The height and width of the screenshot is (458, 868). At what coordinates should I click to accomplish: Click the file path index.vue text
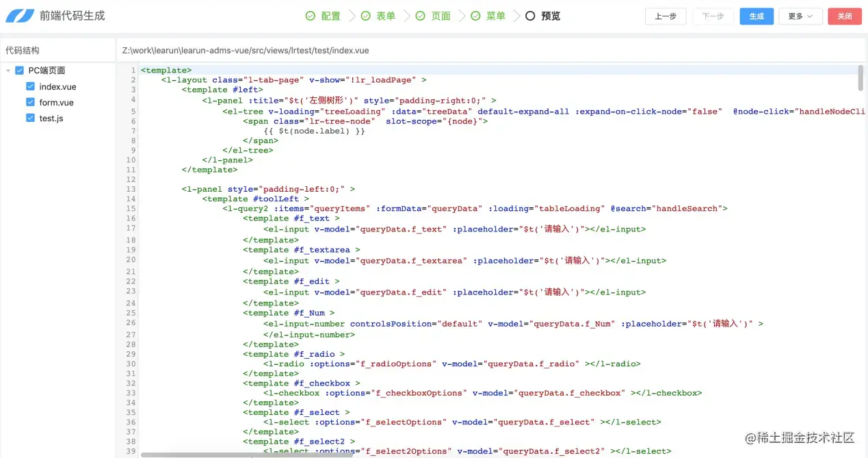coord(246,51)
